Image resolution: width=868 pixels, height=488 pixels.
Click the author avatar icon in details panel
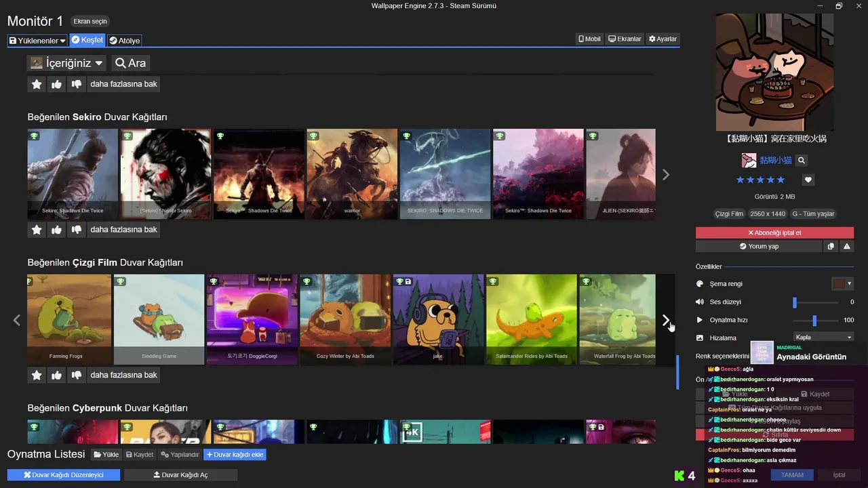pos(749,161)
